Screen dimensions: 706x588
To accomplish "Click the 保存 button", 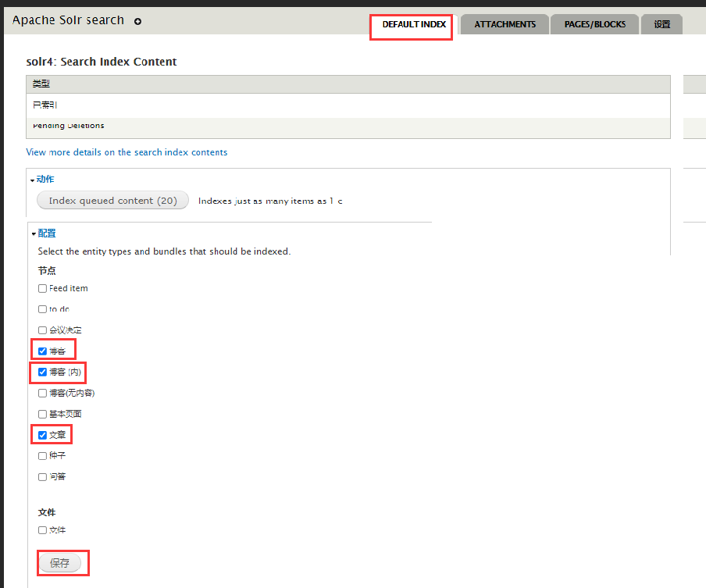I will (x=60, y=563).
